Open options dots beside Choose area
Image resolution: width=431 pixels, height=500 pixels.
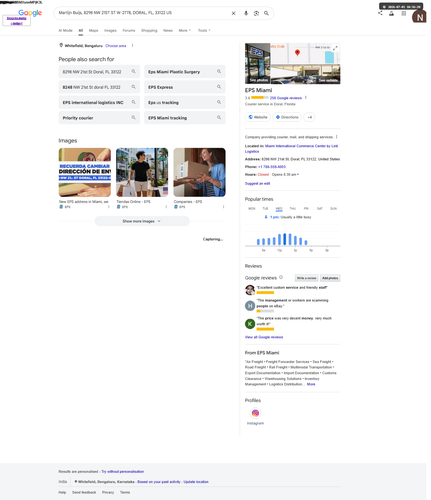[132, 46]
